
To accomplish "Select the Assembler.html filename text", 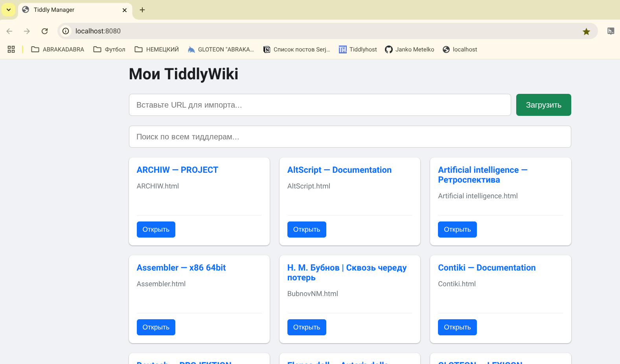I will (x=161, y=284).
